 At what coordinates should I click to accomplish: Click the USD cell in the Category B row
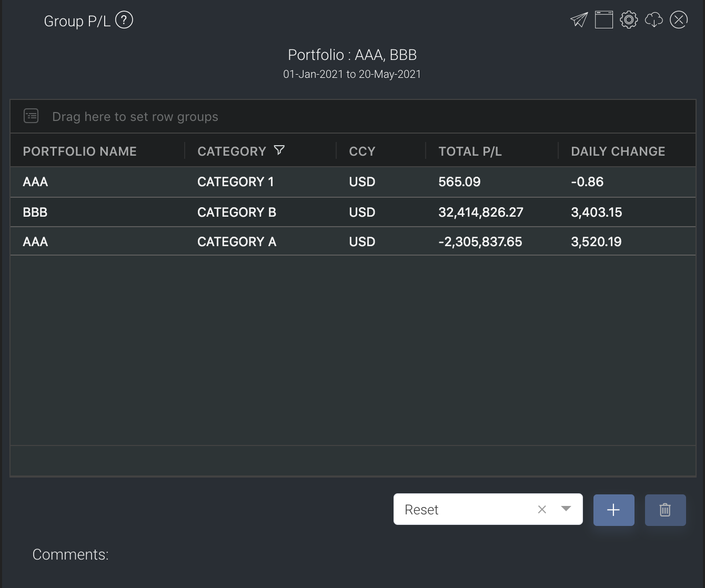click(x=362, y=212)
